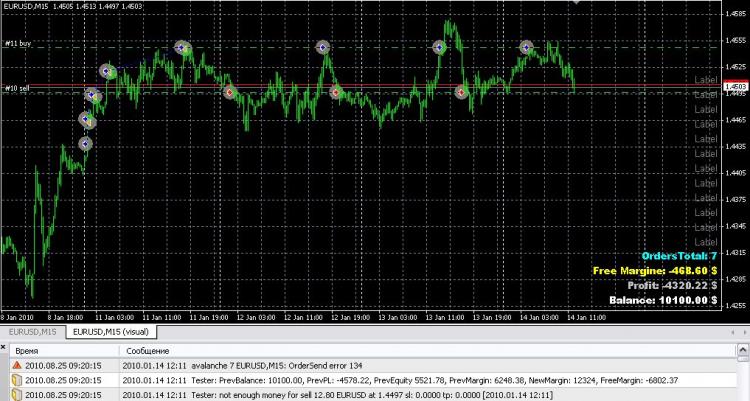Viewport: 750px width, 401px height.
Task: Click the red sell marker near 11 Jan 19:00
Action: (x=230, y=92)
